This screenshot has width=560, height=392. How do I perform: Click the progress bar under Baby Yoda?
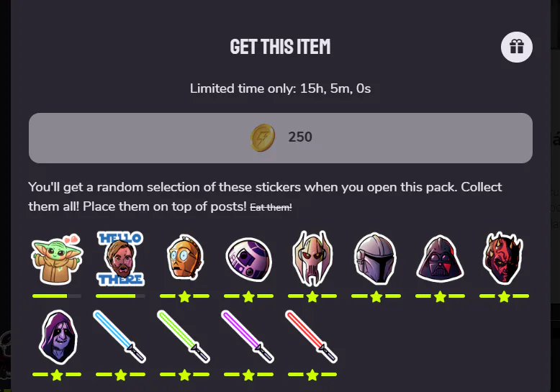coord(57,296)
